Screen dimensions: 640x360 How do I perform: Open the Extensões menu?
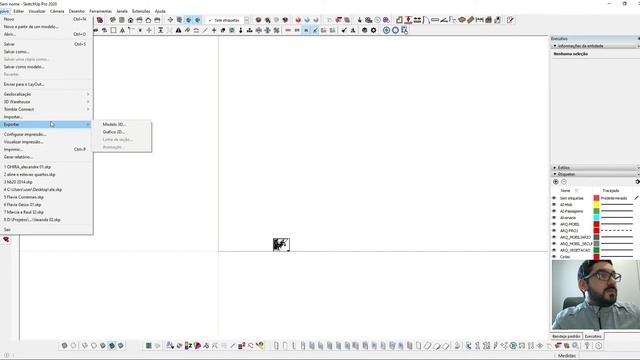pos(141,11)
